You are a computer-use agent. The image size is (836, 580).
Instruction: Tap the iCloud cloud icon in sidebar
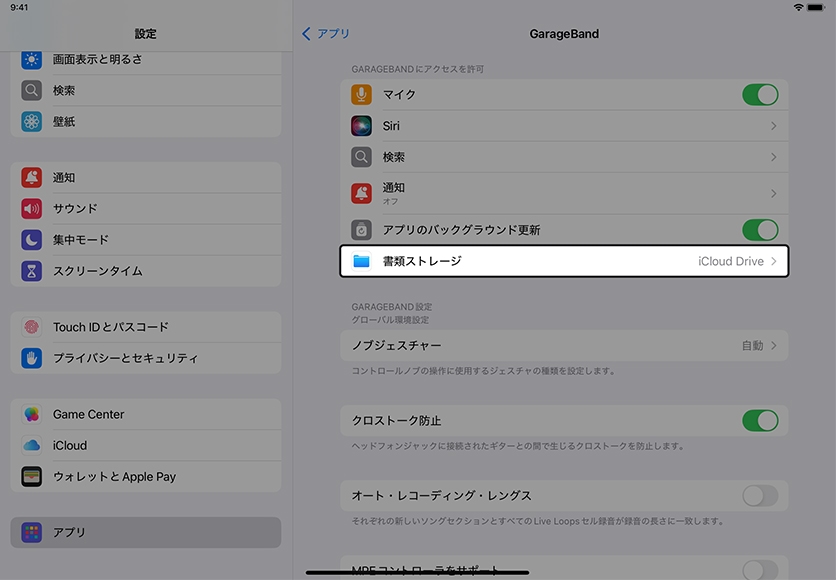point(32,446)
